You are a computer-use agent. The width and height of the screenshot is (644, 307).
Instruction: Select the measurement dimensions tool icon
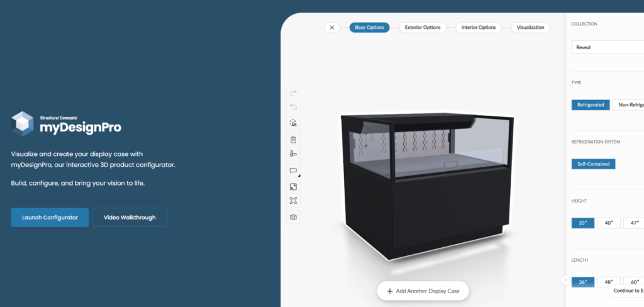coord(293,153)
